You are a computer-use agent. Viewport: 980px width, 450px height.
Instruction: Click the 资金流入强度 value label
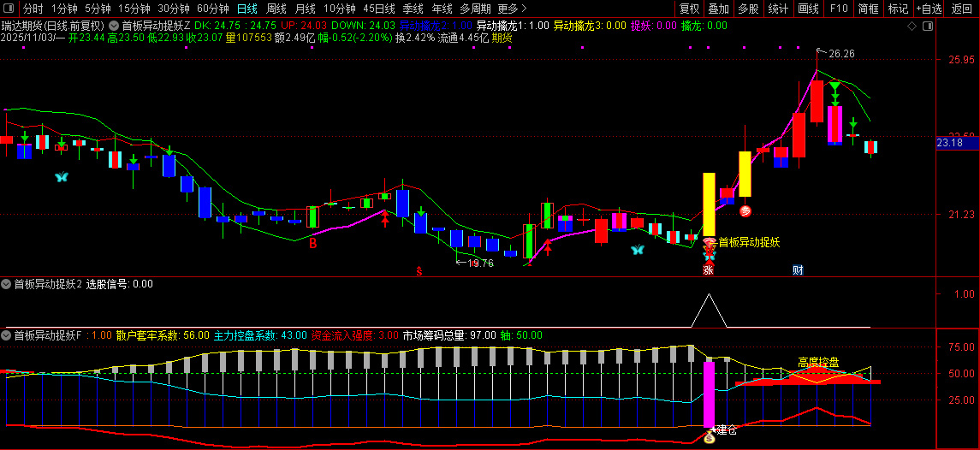click(355, 335)
